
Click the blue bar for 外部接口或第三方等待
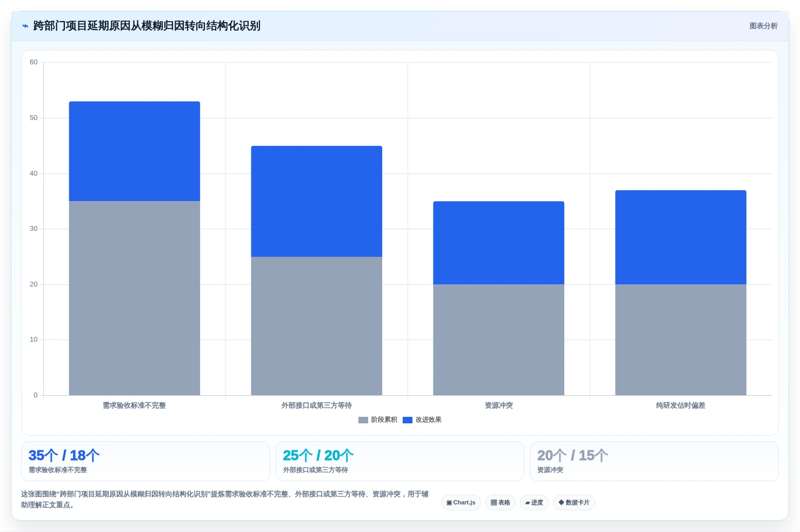[317, 201]
